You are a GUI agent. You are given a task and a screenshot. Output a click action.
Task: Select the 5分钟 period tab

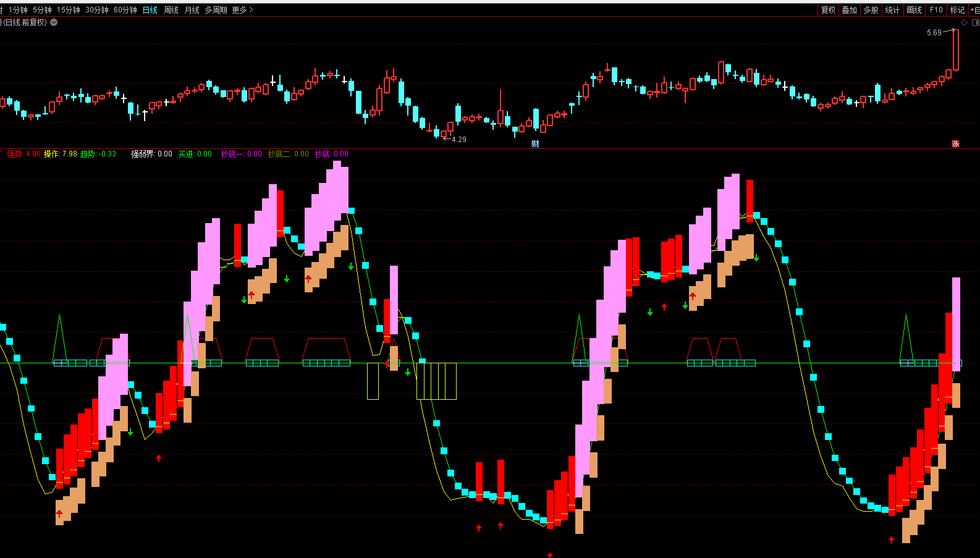tap(42, 10)
